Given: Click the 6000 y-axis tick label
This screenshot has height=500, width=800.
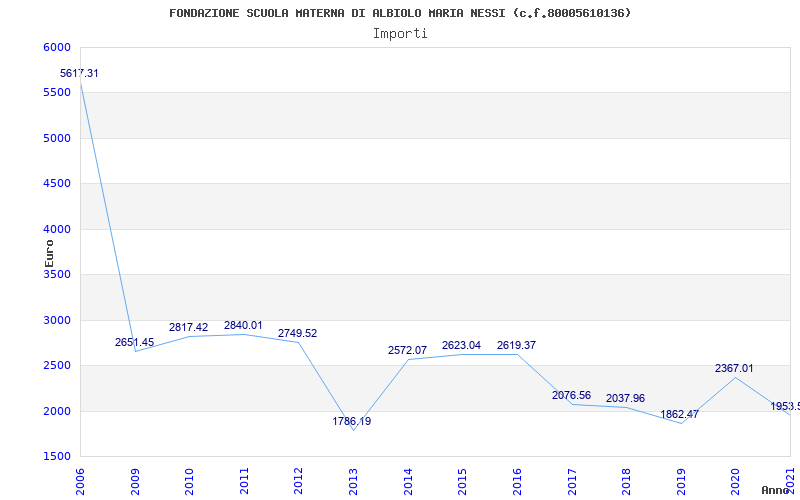Looking at the screenshot, I should point(55,47).
